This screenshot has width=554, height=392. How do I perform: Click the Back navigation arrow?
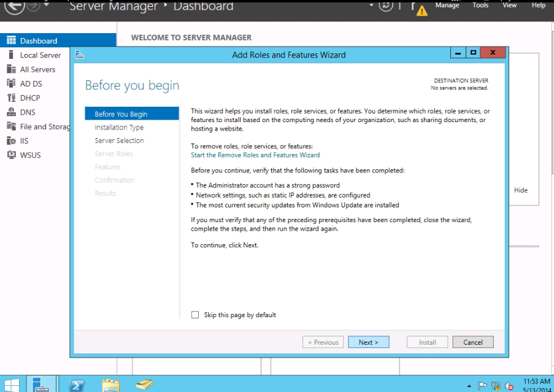(x=15, y=6)
